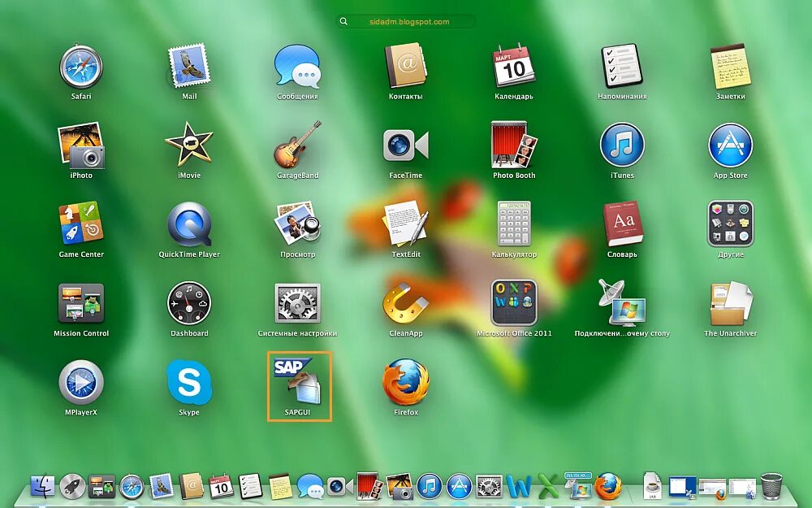Open Контакты address book in Launchpad
This screenshot has width=812, height=508.
pyautogui.click(x=405, y=67)
